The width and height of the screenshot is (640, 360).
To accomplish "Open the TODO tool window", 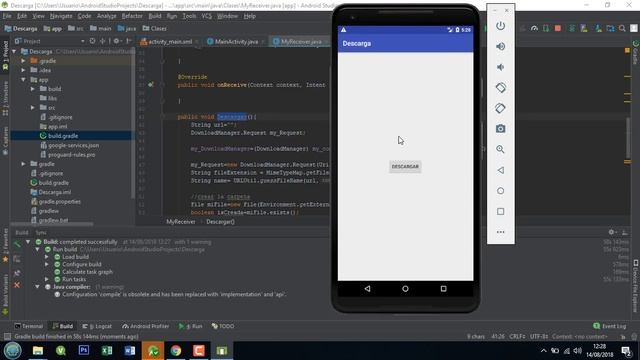I will (223, 327).
